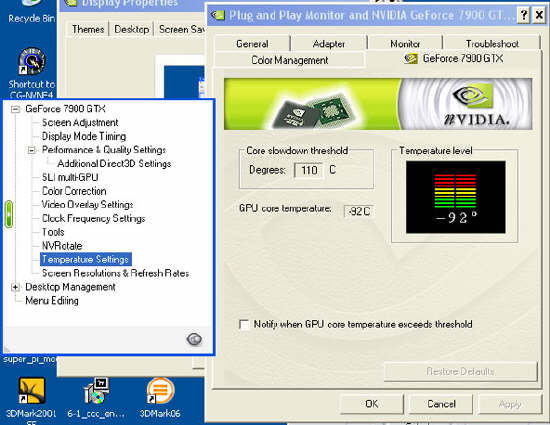550x425 pixels.
Task: Switch to the Adapter tab
Action: (x=329, y=43)
